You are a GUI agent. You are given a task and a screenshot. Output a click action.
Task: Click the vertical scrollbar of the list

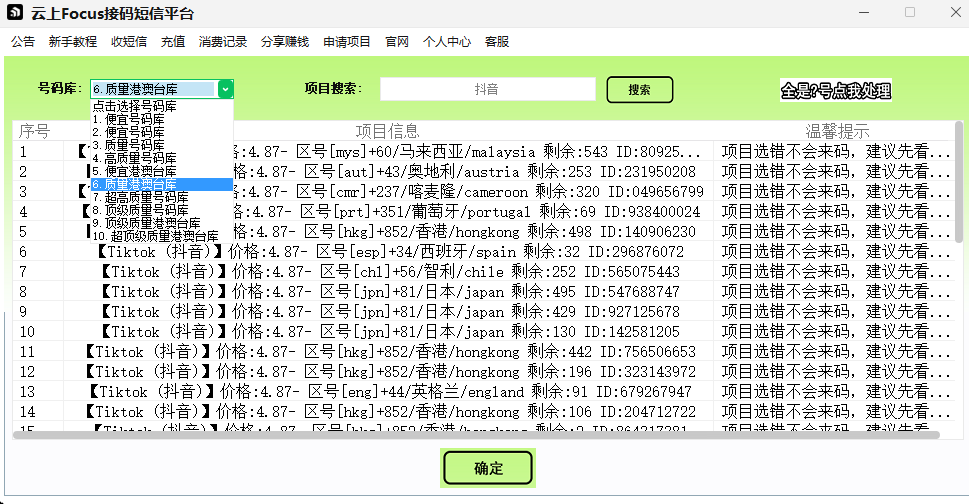click(x=960, y=200)
